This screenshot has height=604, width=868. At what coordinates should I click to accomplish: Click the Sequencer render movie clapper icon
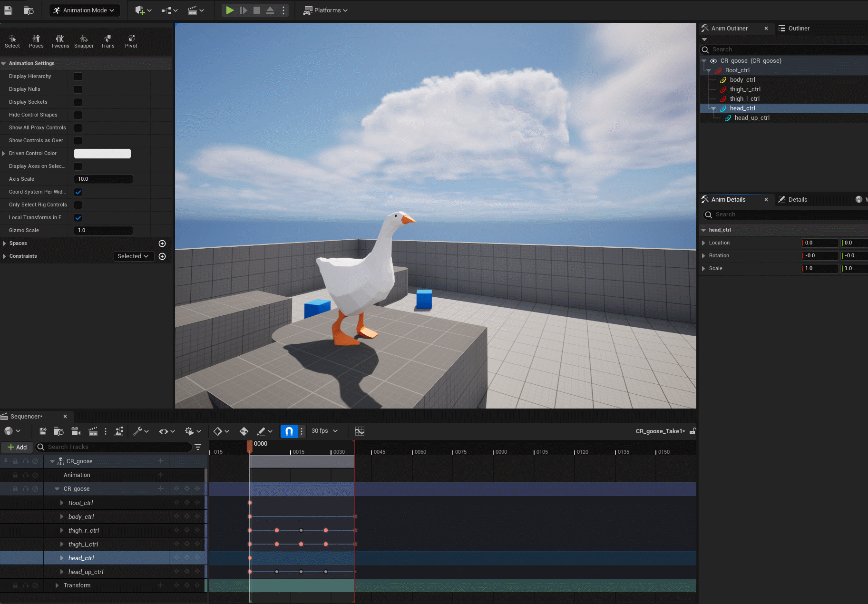(93, 431)
